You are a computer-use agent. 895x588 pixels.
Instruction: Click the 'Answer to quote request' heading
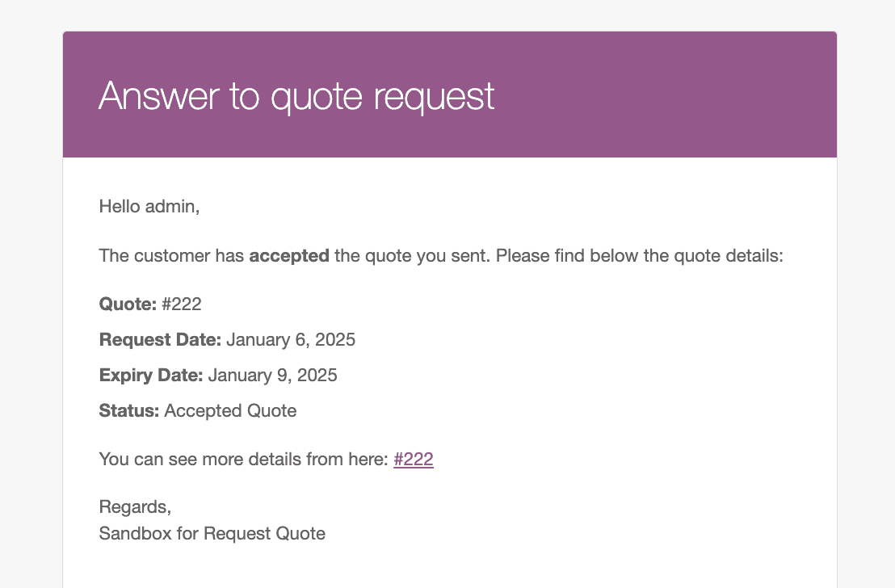pyautogui.click(x=296, y=96)
